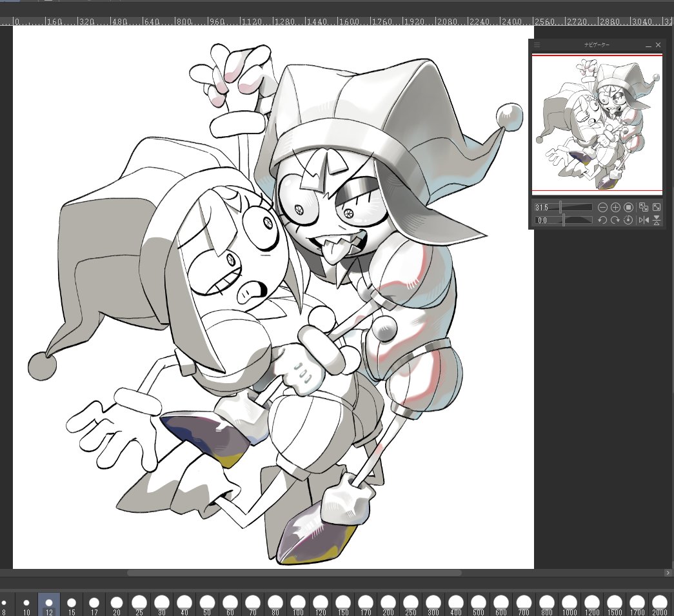The width and height of the screenshot is (674, 616).
Task: Select brush size 17 preset
Action: point(94,604)
